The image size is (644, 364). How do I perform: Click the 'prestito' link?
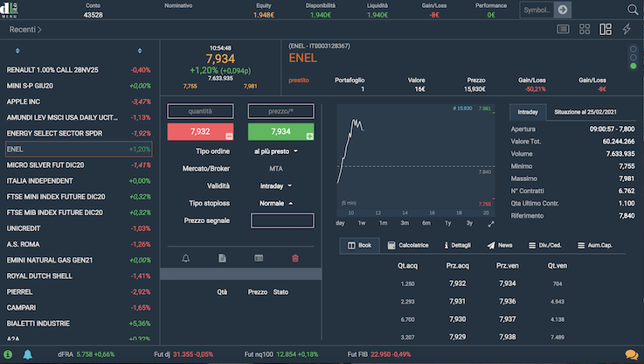pos(299,80)
